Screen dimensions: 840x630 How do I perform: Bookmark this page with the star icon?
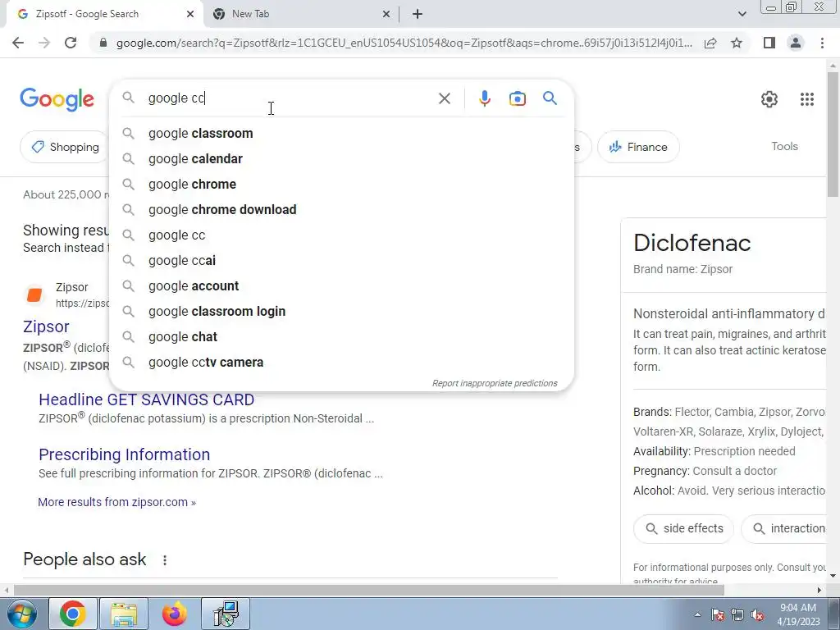[737, 43]
